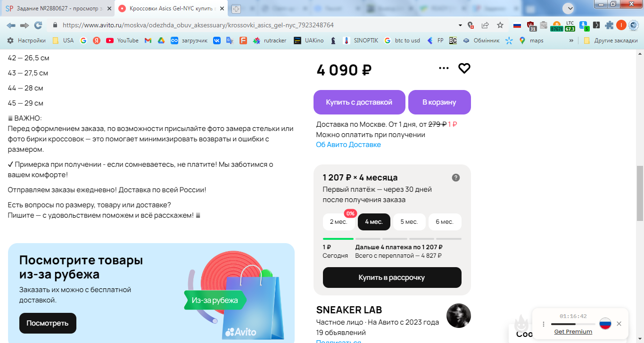Screen dimensions: 644x343
Task: Select 2 мес. installment option
Action: (x=339, y=221)
